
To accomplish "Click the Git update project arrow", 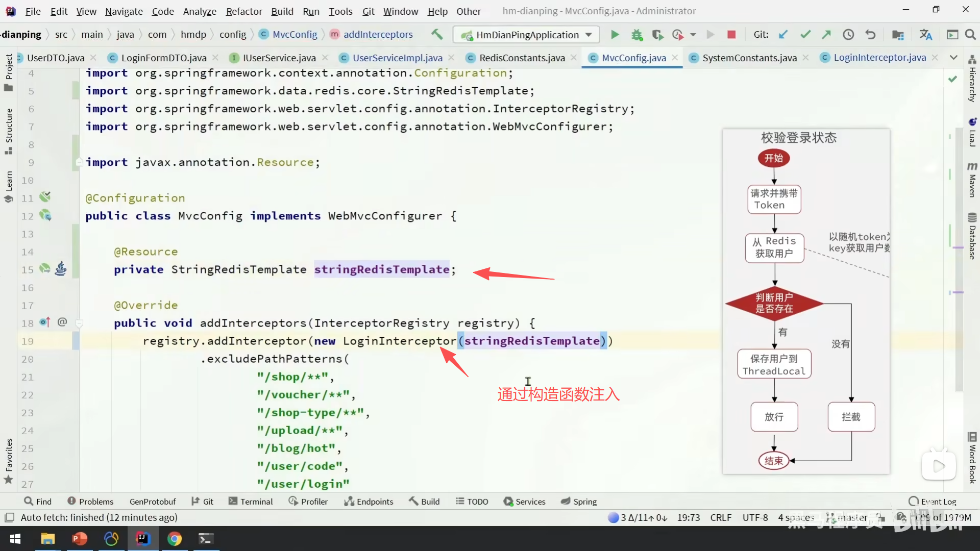I will 783,35.
